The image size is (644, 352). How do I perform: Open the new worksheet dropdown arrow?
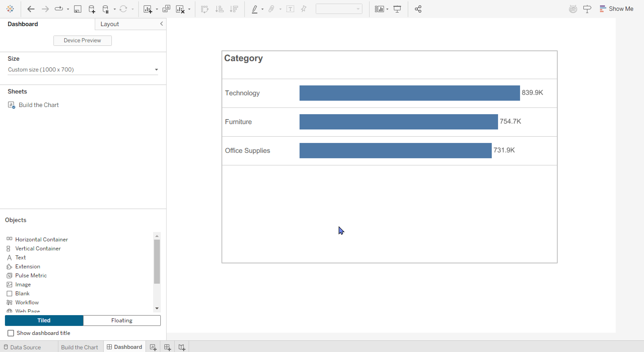157,9
